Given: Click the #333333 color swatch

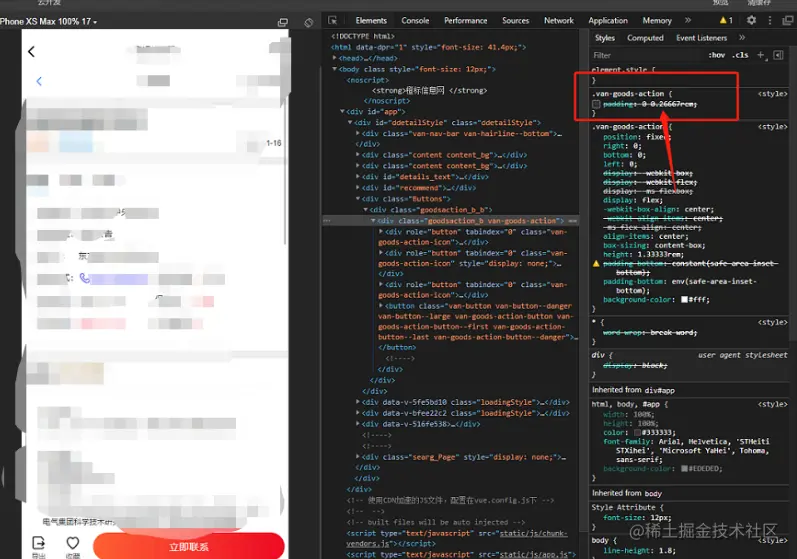Looking at the screenshot, I should pyautogui.click(x=637, y=432).
